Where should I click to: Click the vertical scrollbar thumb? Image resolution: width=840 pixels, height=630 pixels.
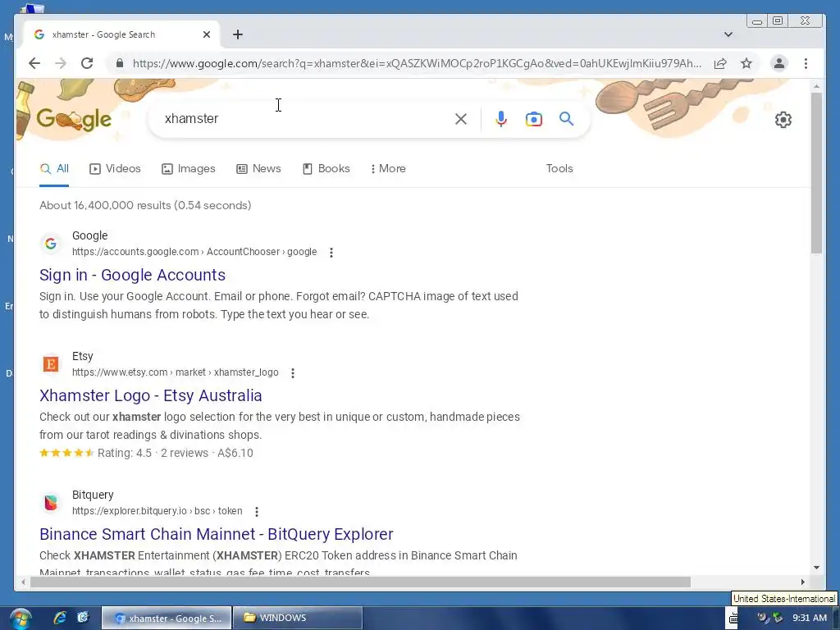click(816, 172)
